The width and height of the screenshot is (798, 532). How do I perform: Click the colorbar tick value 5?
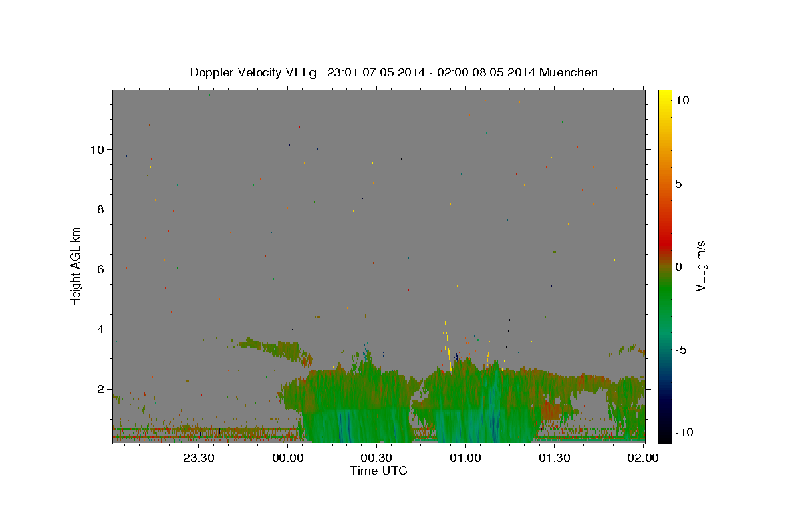click(679, 184)
